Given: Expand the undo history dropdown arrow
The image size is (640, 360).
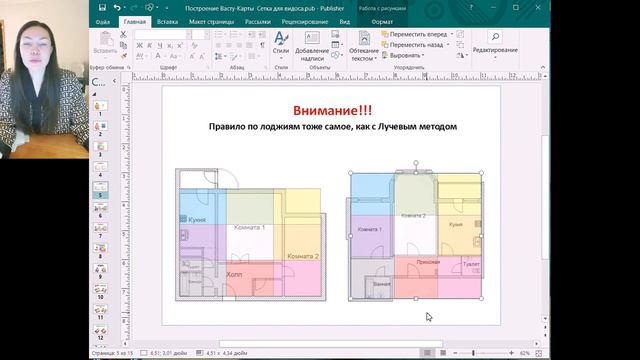Looking at the screenshot, I should click(x=124, y=8).
